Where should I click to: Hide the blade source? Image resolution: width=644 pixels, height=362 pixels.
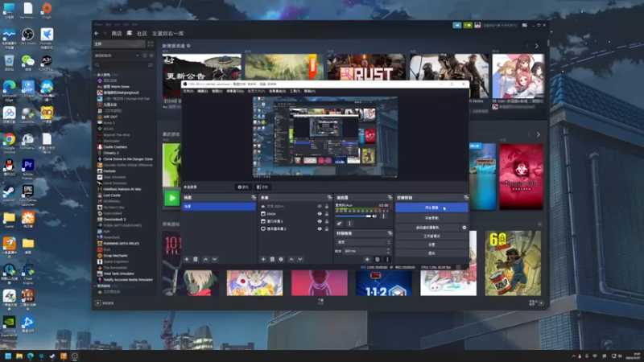[x=320, y=214]
